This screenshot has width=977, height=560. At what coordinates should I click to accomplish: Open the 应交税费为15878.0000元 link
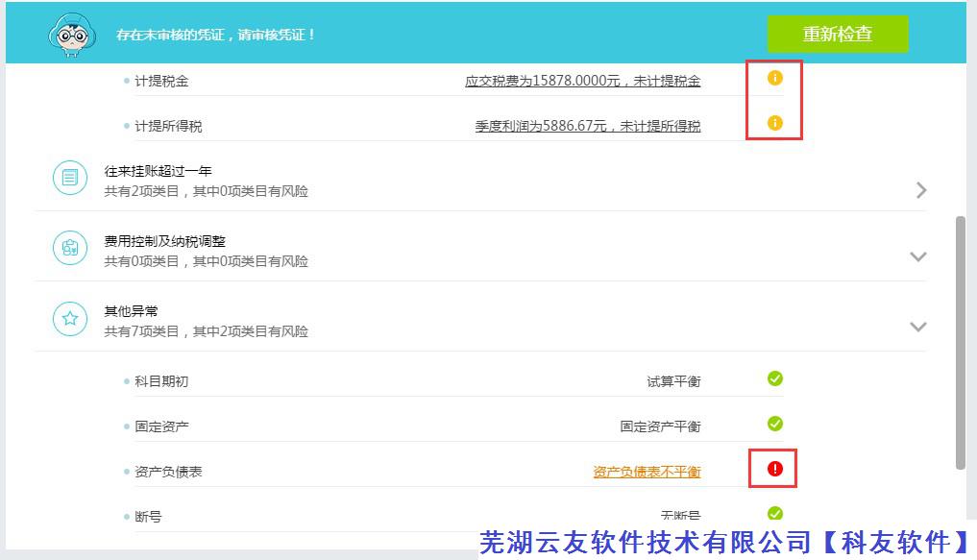[x=582, y=81]
